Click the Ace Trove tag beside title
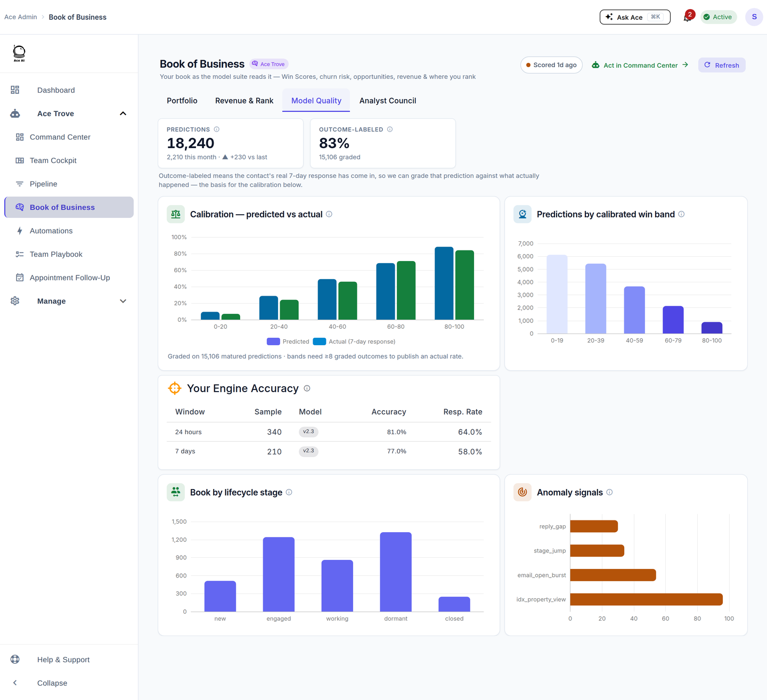The width and height of the screenshot is (767, 700). 269,64
